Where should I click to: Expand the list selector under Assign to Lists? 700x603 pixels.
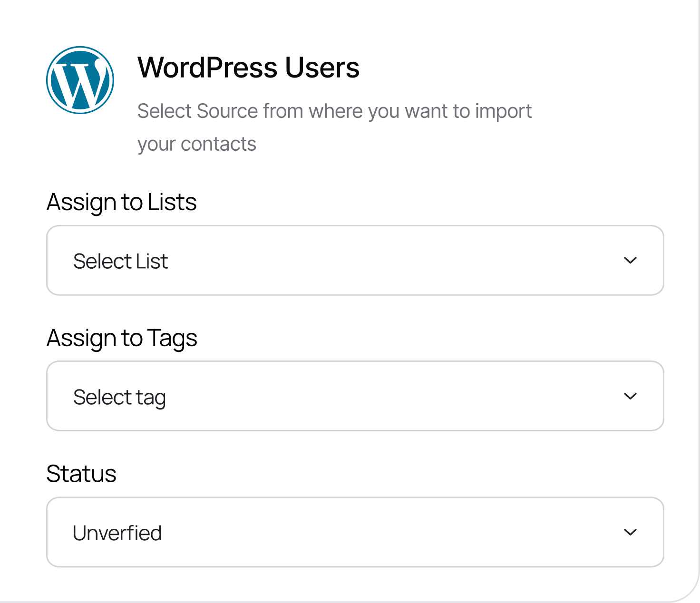pyautogui.click(x=355, y=260)
